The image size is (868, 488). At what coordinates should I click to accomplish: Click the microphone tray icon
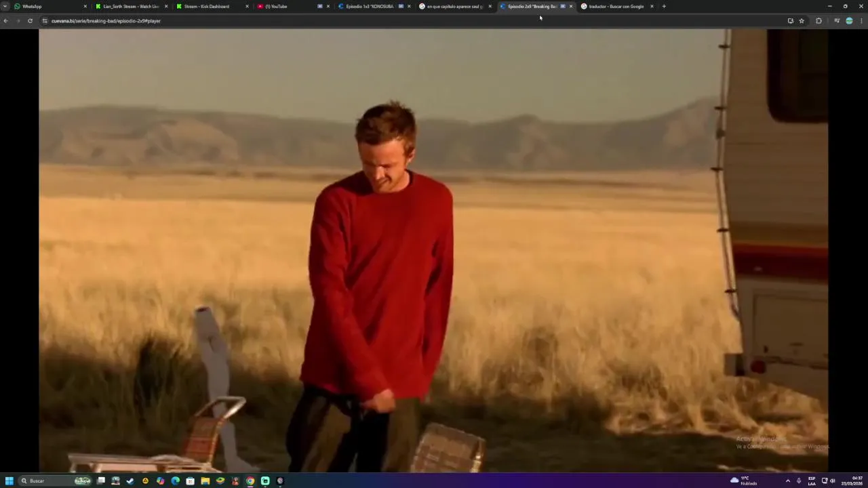tap(799, 481)
